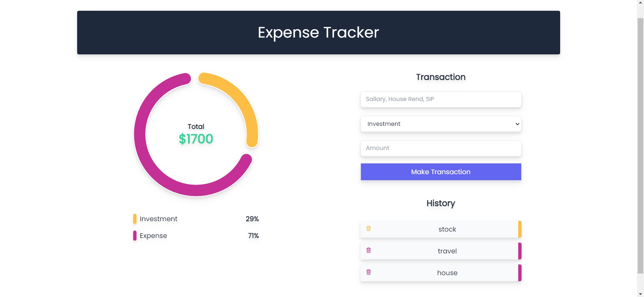This screenshot has height=297, width=644.
Task: Delete the house history entry via trash icon
Action: click(x=369, y=273)
